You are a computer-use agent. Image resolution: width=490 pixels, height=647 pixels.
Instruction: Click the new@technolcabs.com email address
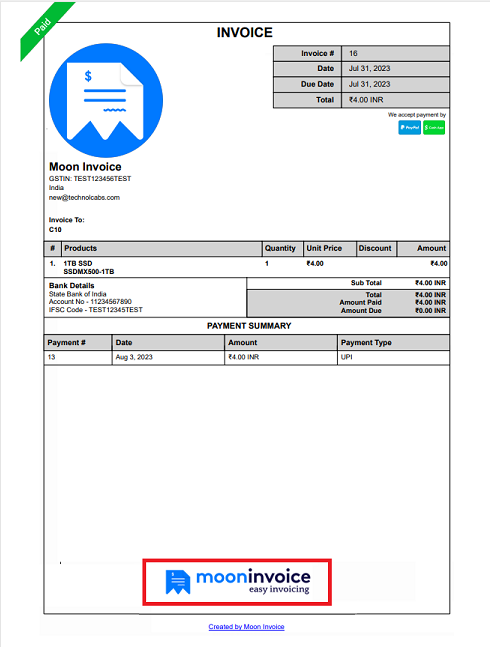tap(84, 197)
